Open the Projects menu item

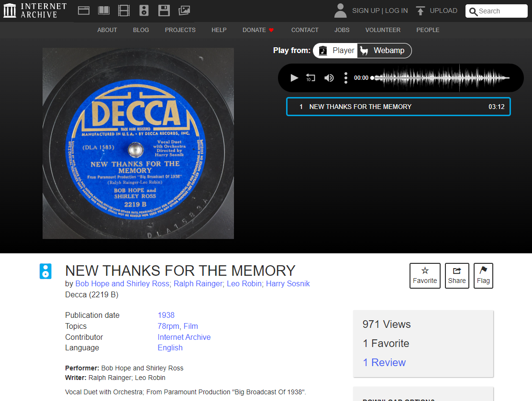[180, 30]
